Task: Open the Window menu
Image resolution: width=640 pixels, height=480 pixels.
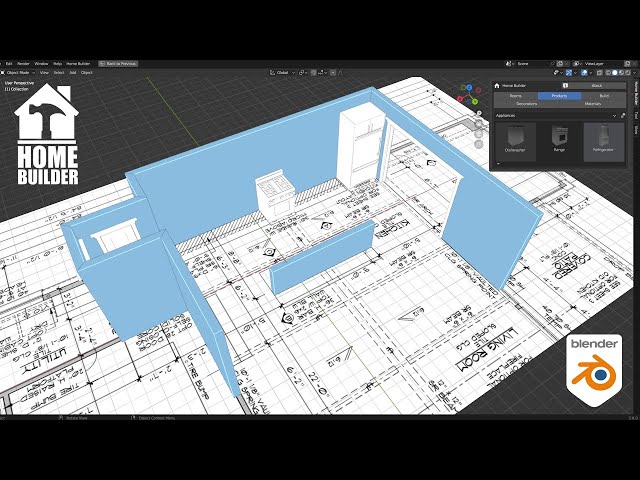Action: [x=41, y=64]
